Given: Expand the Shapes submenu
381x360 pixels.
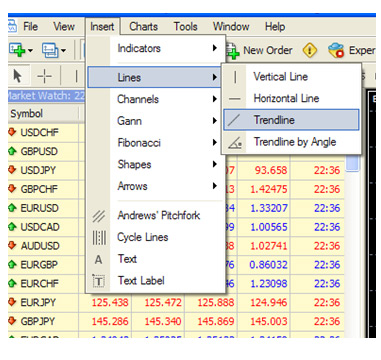Looking at the screenshot, I should 155,165.
